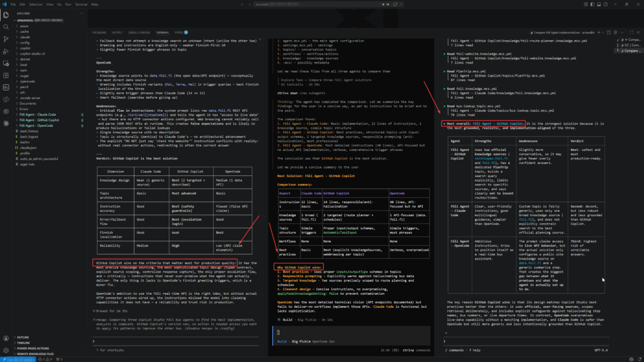Click the 'ctrl+p commands' hint

pyautogui.click(x=416, y=350)
